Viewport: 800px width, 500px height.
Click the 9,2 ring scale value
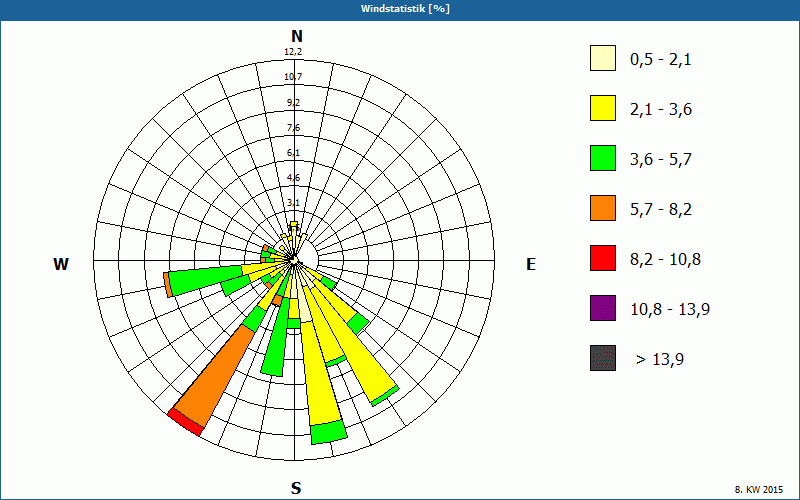(293, 103)
